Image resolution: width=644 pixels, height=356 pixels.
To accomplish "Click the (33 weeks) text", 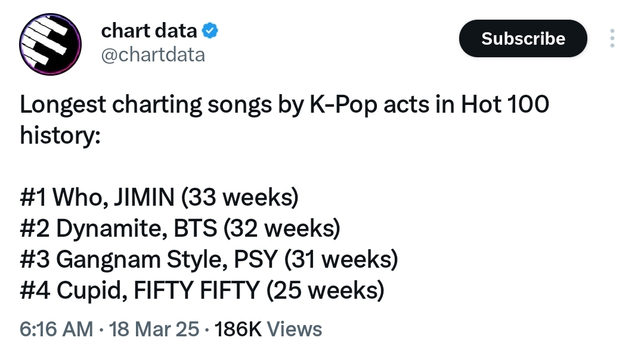I will (240, 197).
